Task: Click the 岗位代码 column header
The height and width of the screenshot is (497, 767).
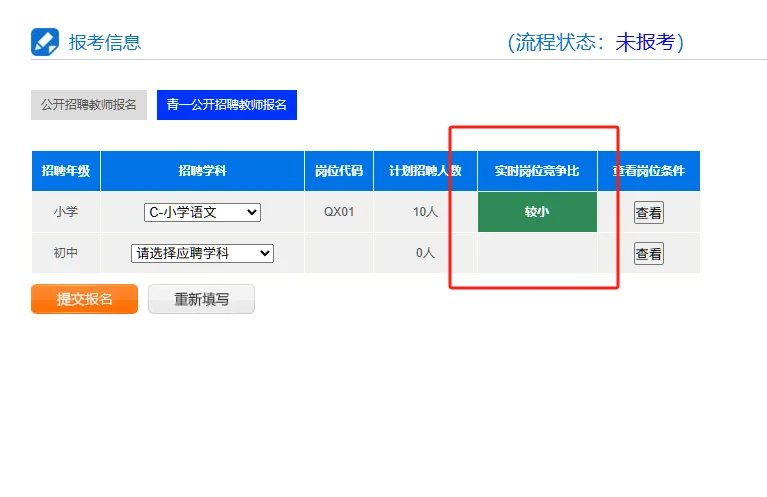Action: (x=339, y=171)
